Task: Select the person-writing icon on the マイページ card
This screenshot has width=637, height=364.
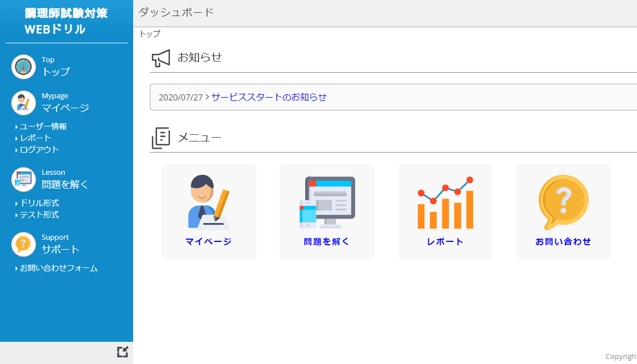Action: pos(209,201)
